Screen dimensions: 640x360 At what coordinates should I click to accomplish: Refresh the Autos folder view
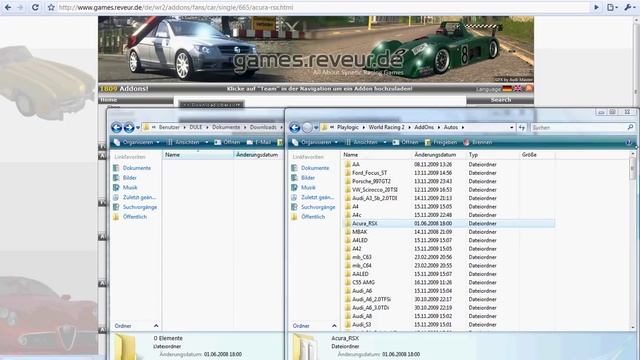click(x=522, y=128)
